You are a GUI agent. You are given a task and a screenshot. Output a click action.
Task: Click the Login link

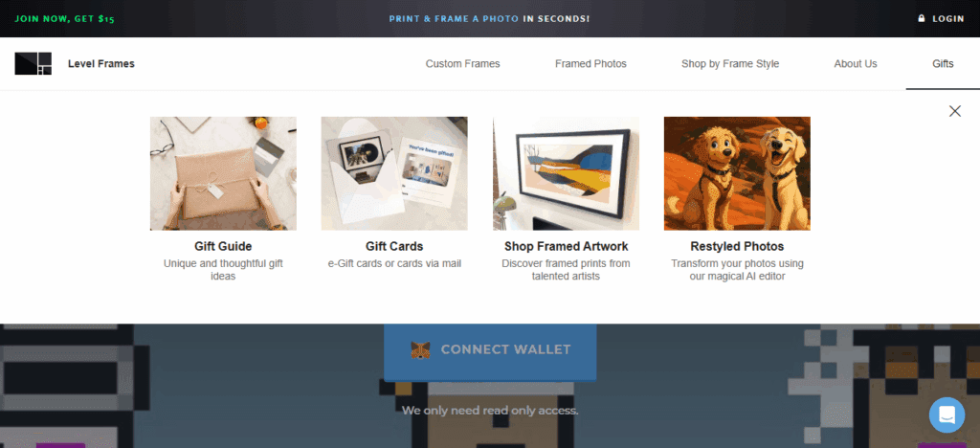point(948,19)
